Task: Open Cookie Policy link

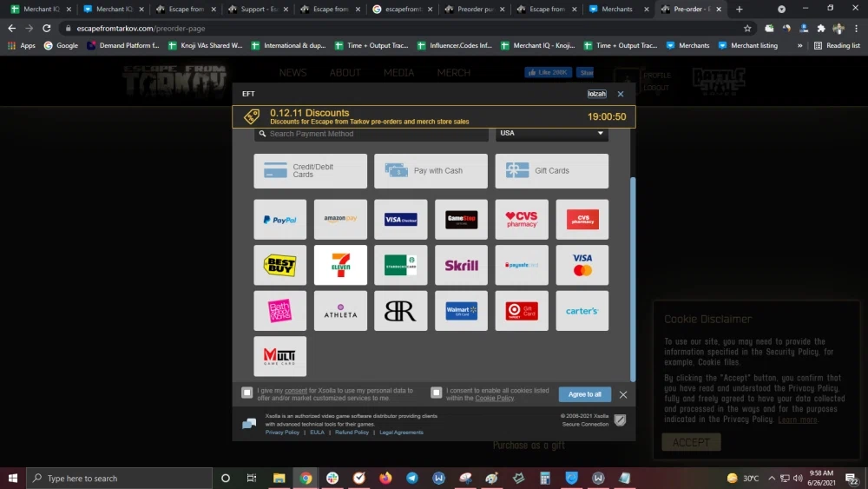Action: [x=495, y=398]
